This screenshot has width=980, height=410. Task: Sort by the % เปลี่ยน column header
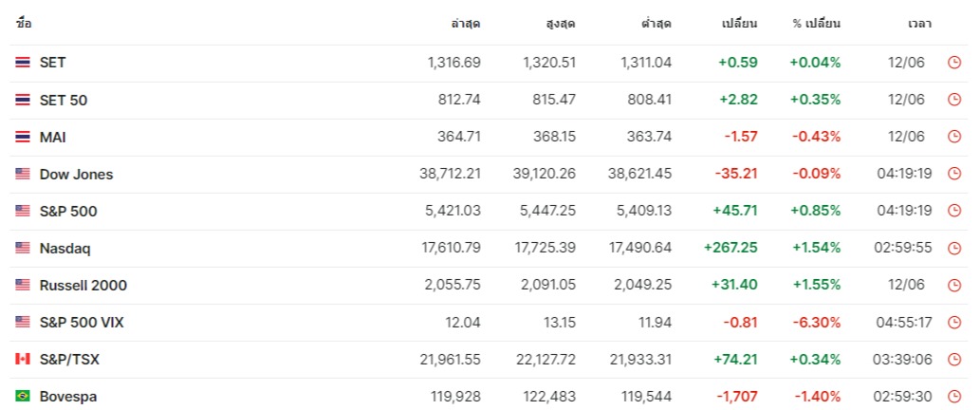[x=816, y=23]
